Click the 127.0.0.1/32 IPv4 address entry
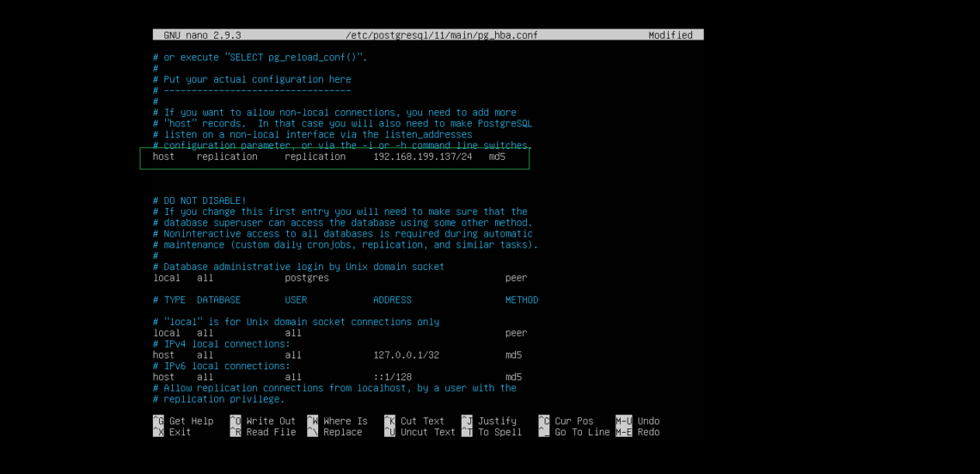 [406, 354]
